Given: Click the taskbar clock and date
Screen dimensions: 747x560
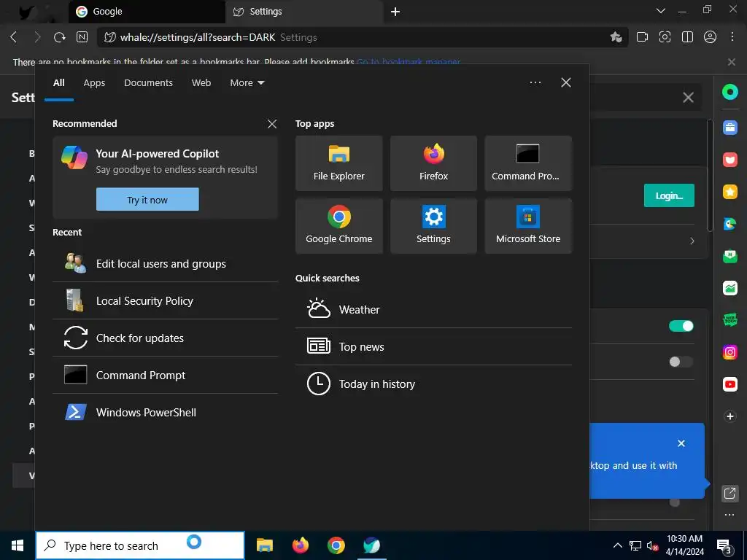Looking at the screenshot, I should tap(684, 545).
